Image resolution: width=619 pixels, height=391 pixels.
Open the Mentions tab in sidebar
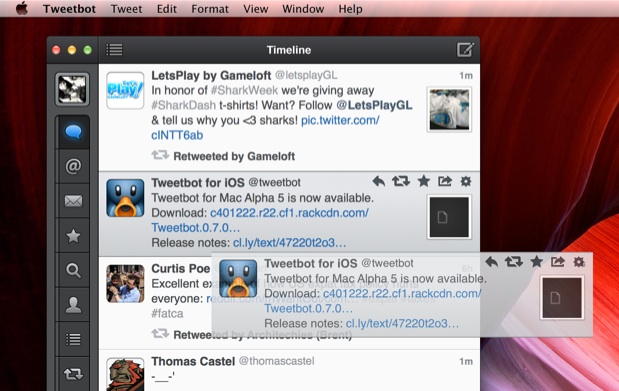click(x=73, y=166)
